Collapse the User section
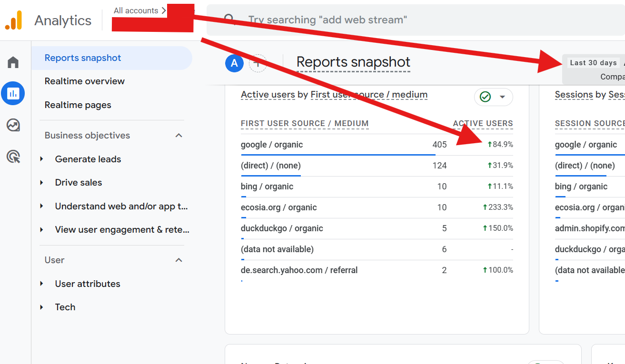 pyautogui.click(x=179, y=260)
